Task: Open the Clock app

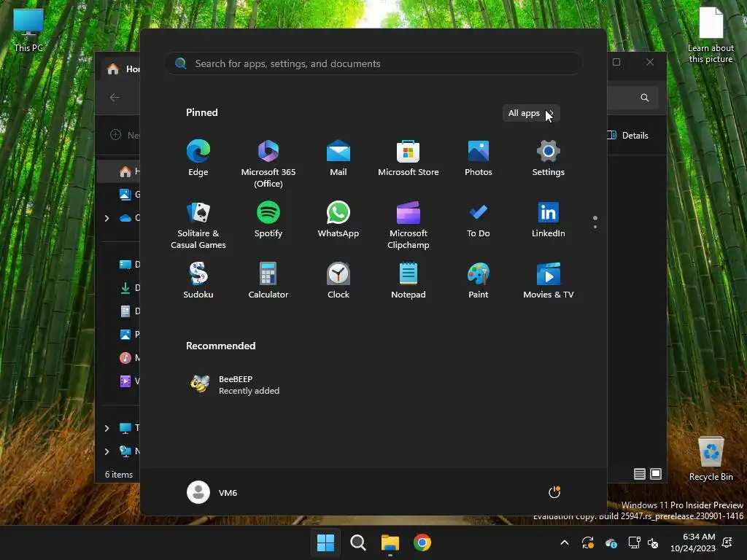Action: tap(338, 281)
